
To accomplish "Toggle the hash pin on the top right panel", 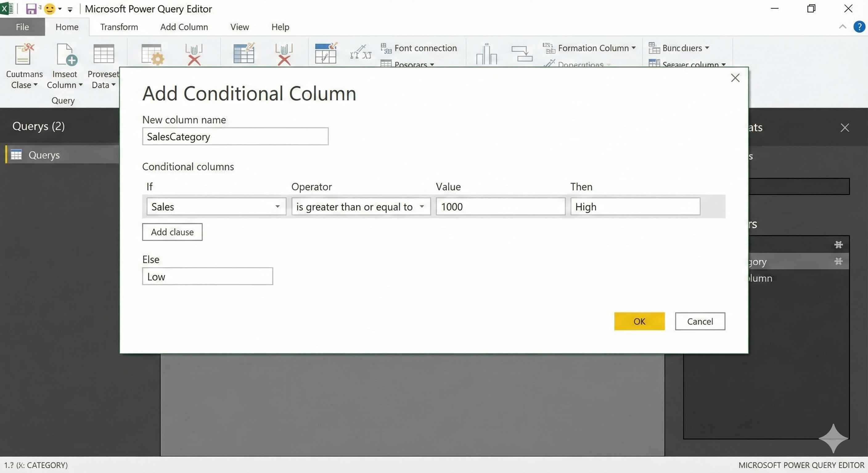I will pyautogui.click(x=839, y=245).
